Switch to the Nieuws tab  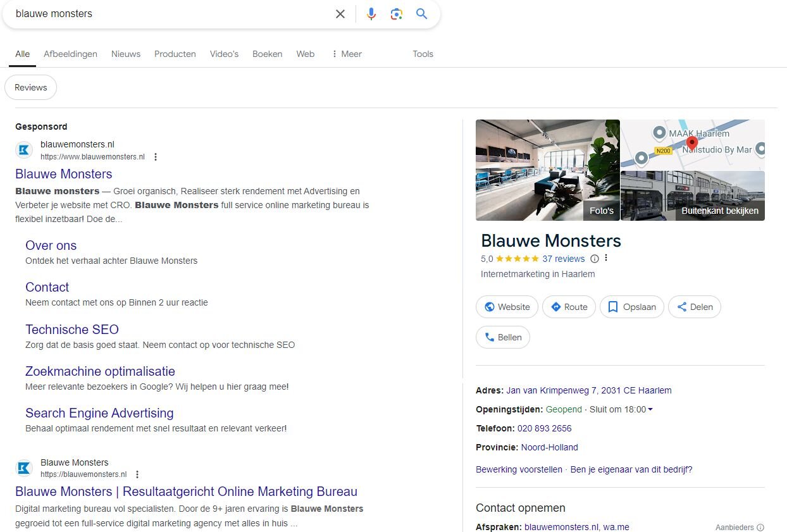pyautogui.click(x=126, y=54)
